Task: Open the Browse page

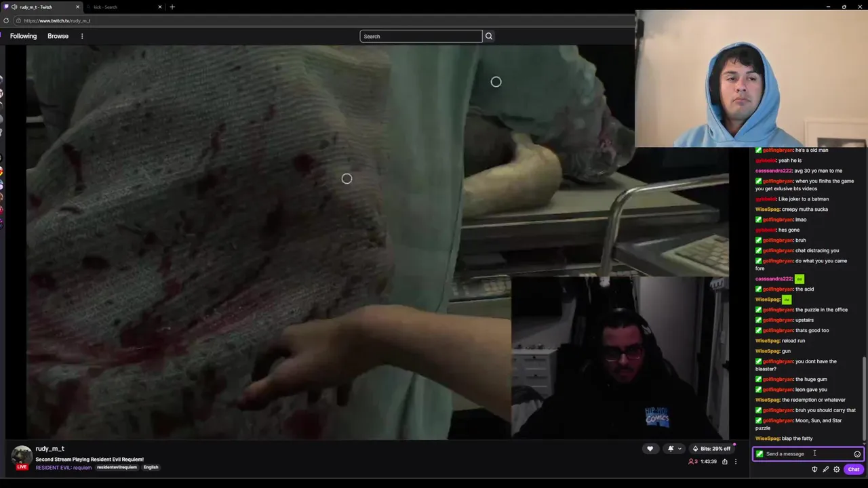Action: tap(58, 36)
